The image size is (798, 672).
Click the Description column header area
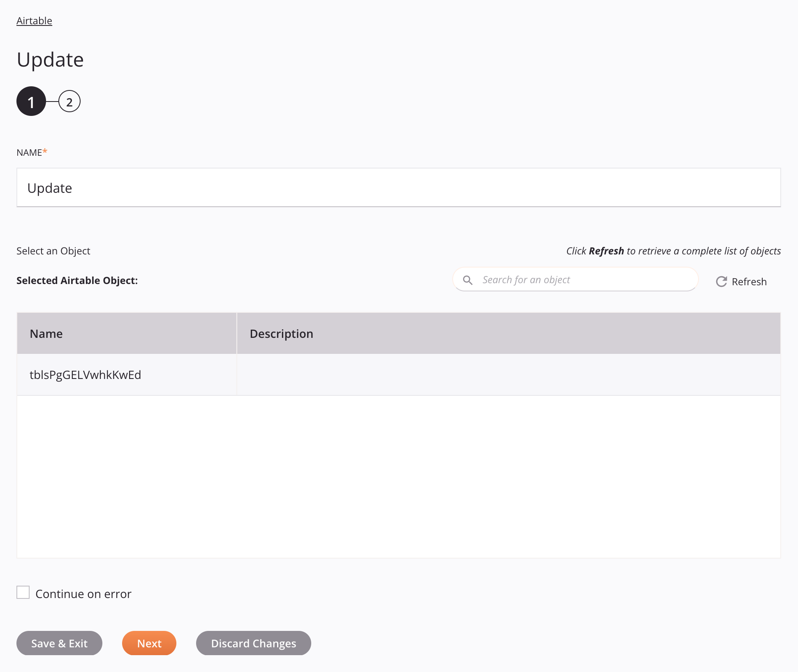point(508,333)
